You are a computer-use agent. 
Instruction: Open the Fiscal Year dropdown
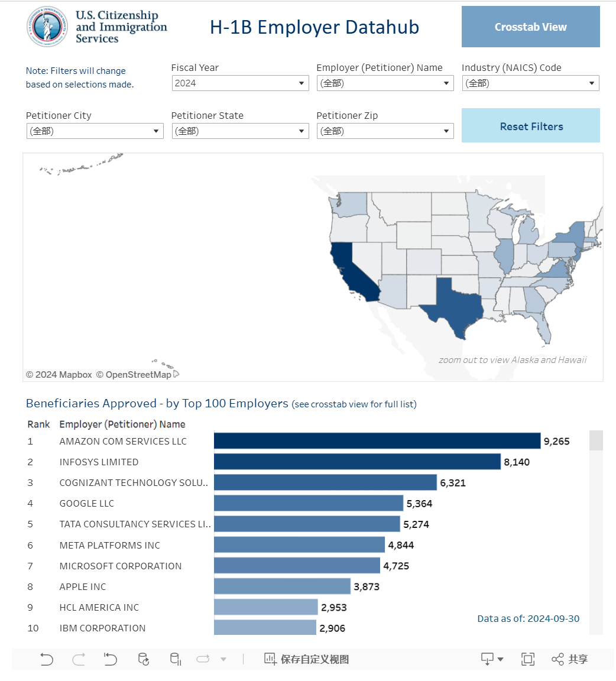[x=240, y=83]
